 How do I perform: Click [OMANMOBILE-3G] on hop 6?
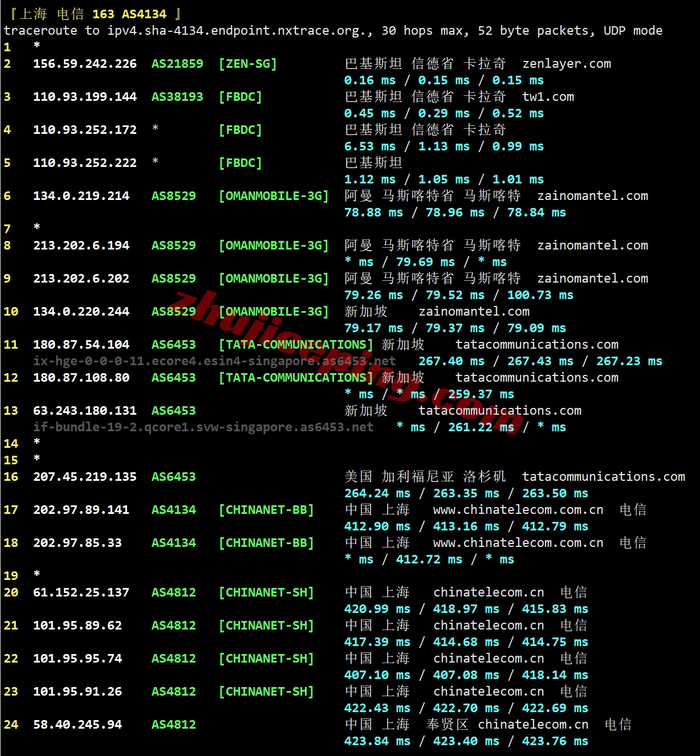pyautogui.click(x=274, y=196)
